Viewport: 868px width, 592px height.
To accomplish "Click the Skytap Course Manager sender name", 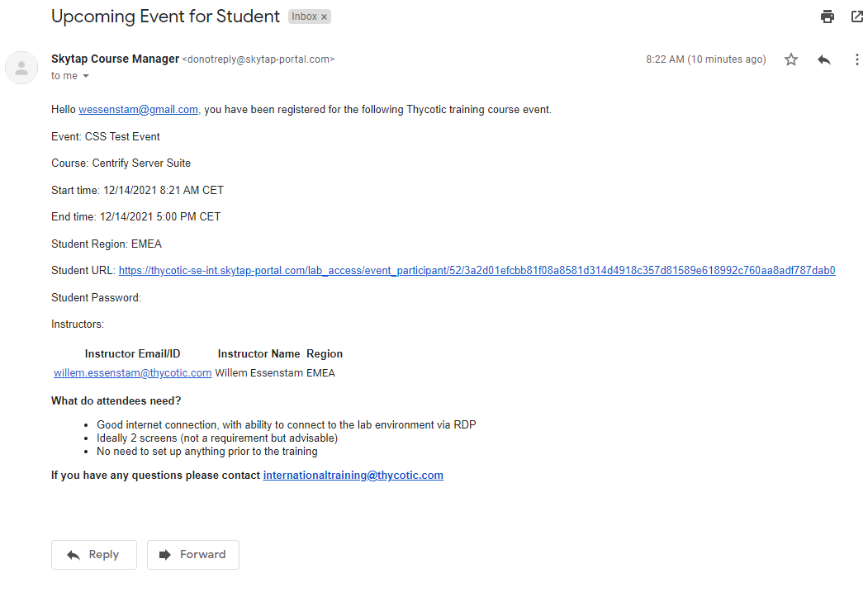I will 115,59.
